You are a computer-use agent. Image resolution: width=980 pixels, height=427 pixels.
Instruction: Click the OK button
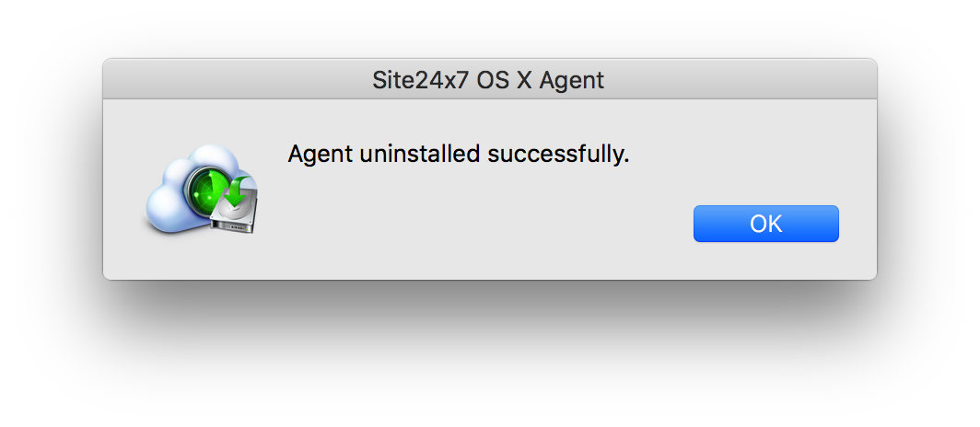click(765, 224)
